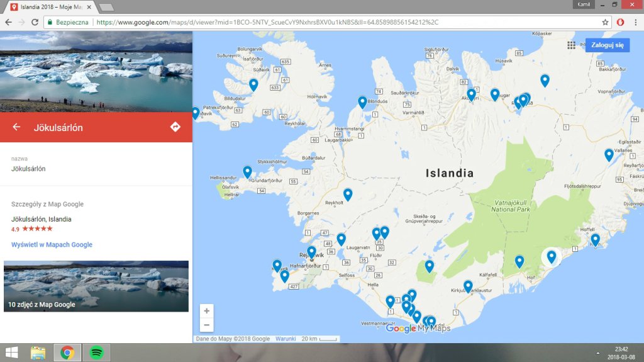This screenshot has width=644, height=362.
Task: Click the map pin west of Hof in Vatnajökull
Action: (519, 261)
